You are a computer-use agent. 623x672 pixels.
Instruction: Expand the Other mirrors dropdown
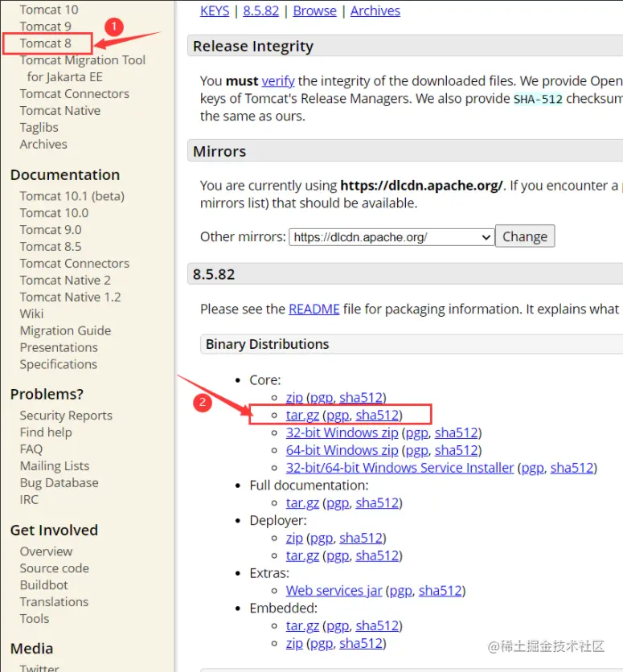pyautogui.click(x=391, y=237)
